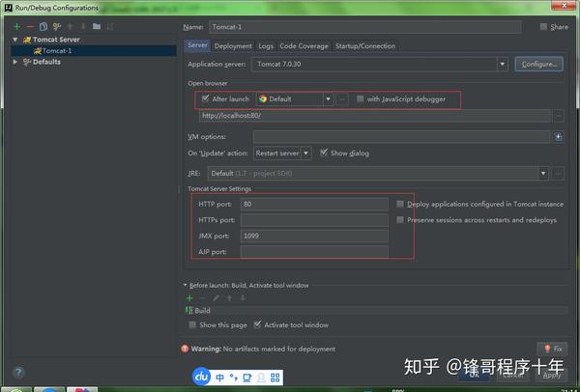Switch the input method Chinese mode icon
580x392 pixels.
tap(219, 378)
